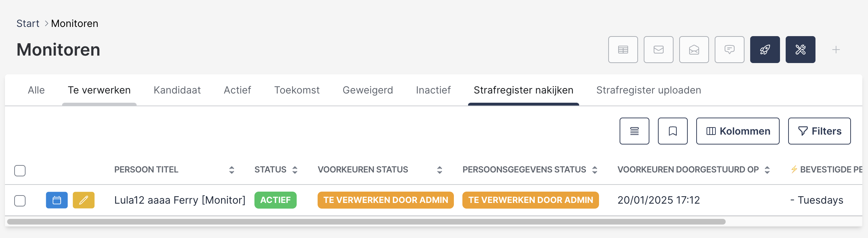Screen dimensions: 868x238
Task: Open the chat message icon button
Action: coord(729,50)
